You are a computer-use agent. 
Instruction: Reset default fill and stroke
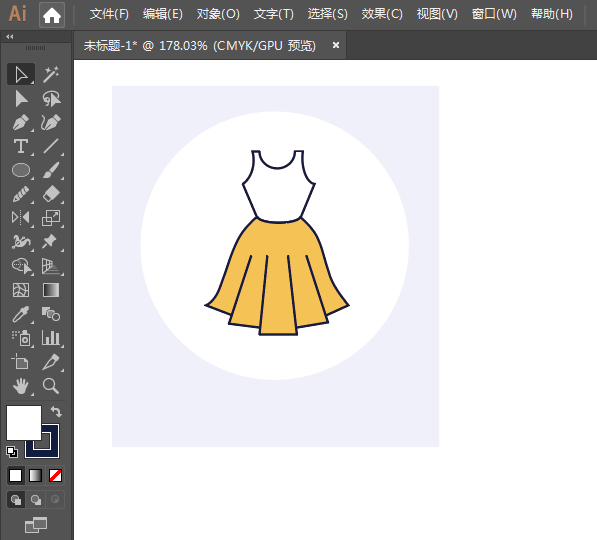point(12,452)
